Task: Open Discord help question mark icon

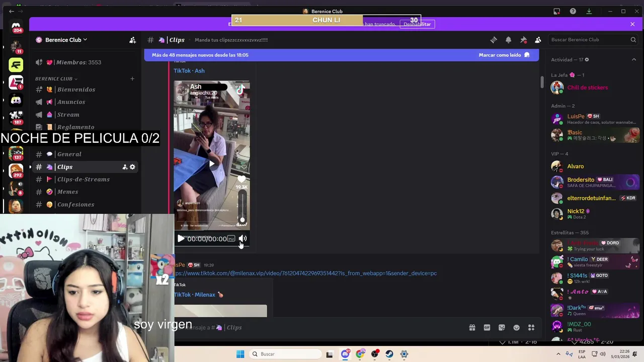Action: 573,11
